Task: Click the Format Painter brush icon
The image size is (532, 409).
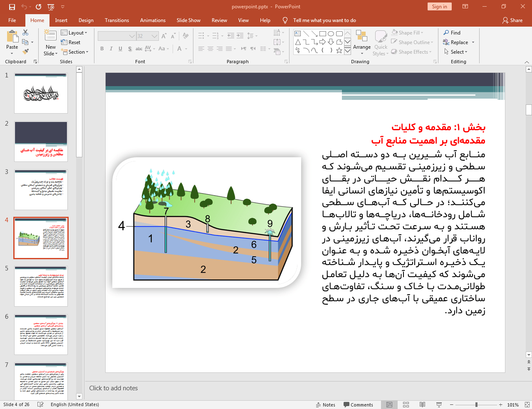Action: click(x=25, y=52)
